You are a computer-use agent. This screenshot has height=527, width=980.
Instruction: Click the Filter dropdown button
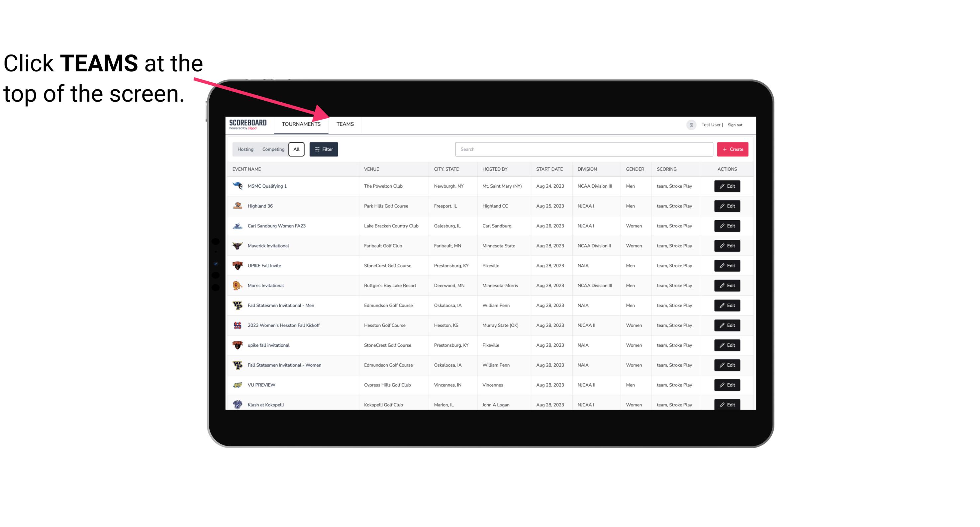pos(323,149)
